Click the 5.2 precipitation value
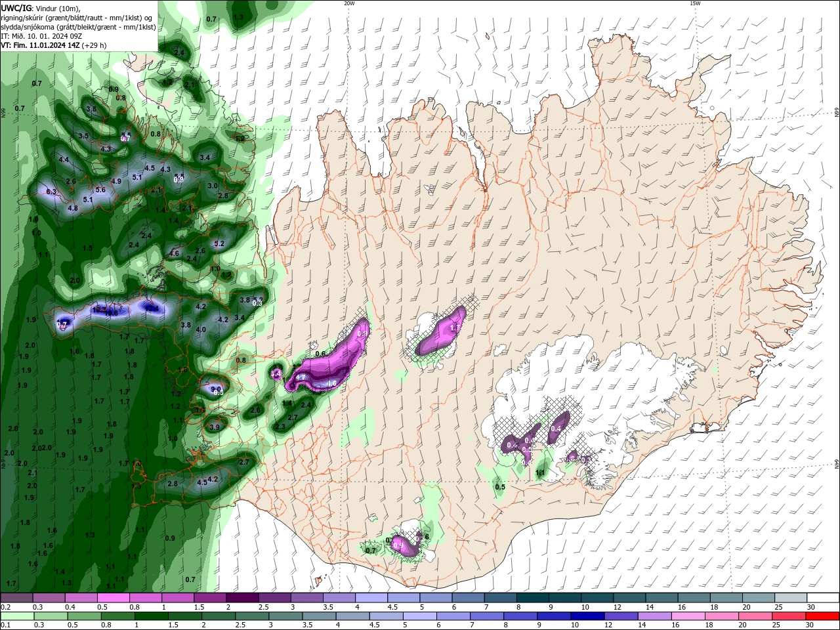This screenshot has width=840, height=630. coord(219,243)
